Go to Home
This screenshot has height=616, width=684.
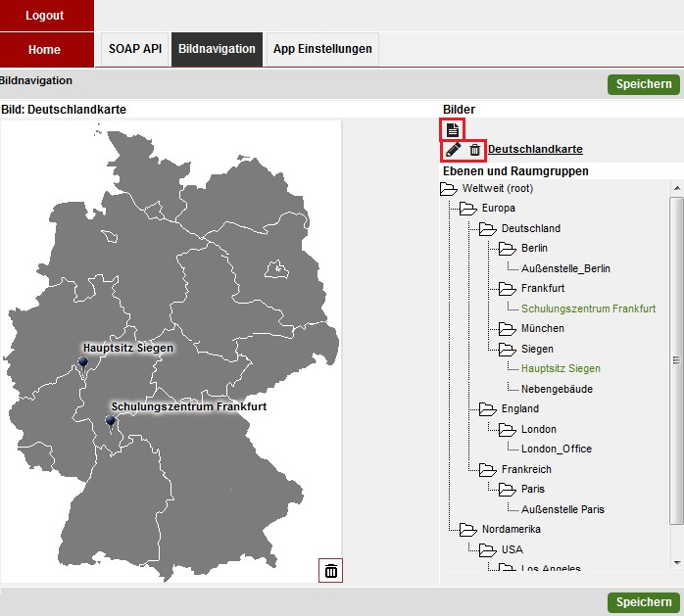pos(47,50)
